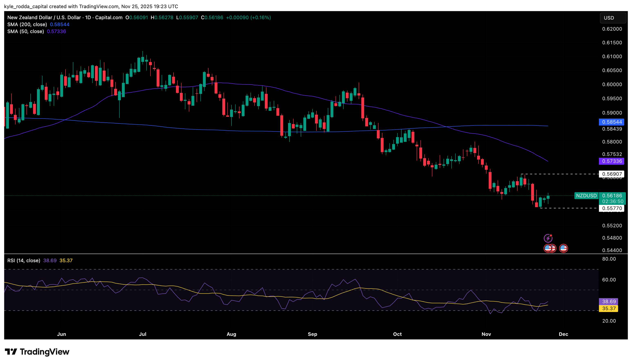Click the purple 0.57336 SMA price tag
632x364 pixels.
tap(612, 161)
